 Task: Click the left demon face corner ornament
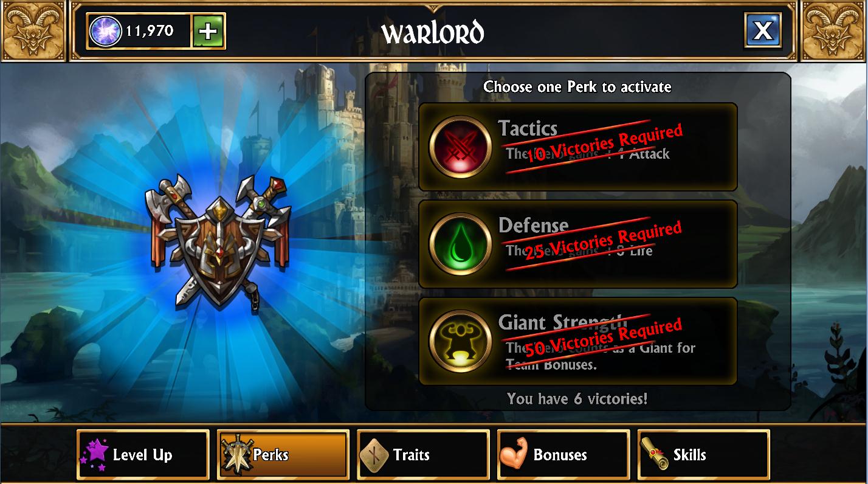33,31
